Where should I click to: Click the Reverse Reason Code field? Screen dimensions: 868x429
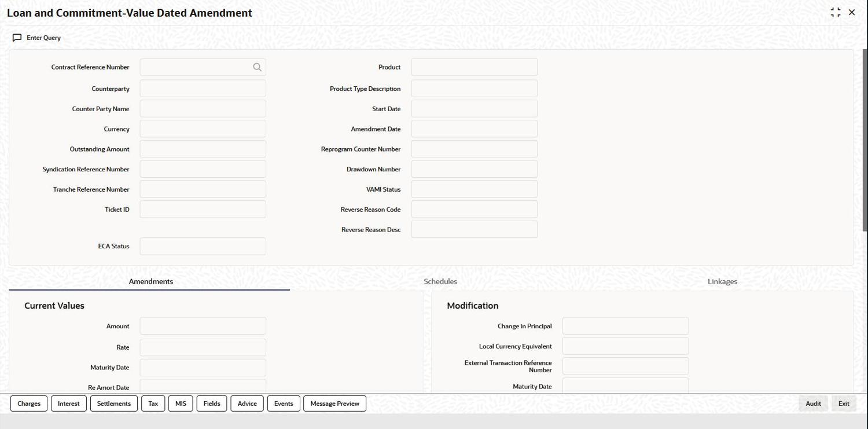click(474, 209)
